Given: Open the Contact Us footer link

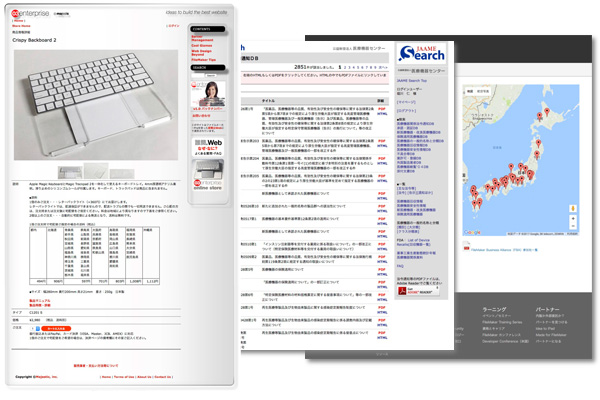Looking at the screenshot, I should click(x=163, y=377).
